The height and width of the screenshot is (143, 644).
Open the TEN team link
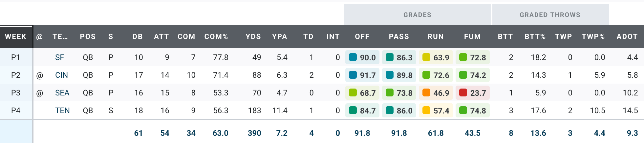[62, 111]
